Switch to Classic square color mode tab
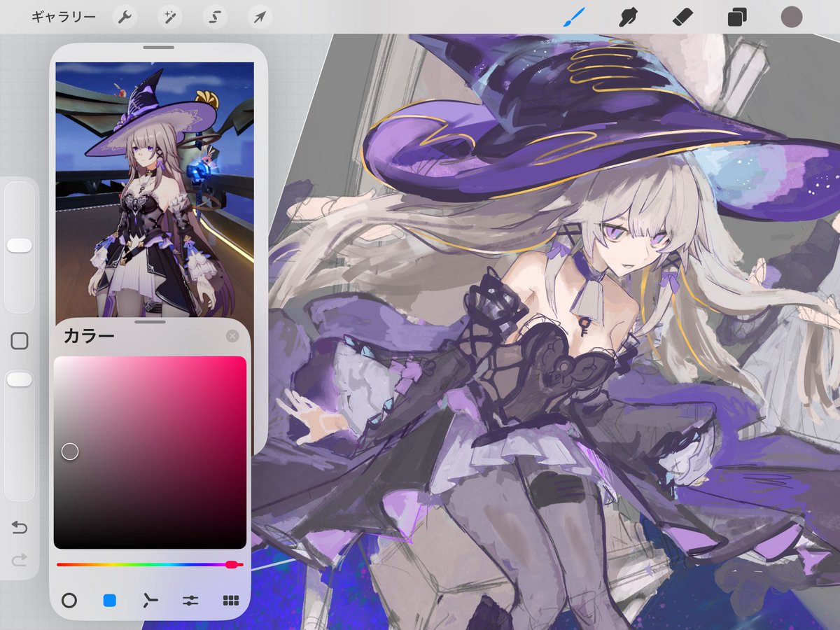This screenshot has height=630, width=840. pos(110,600)
